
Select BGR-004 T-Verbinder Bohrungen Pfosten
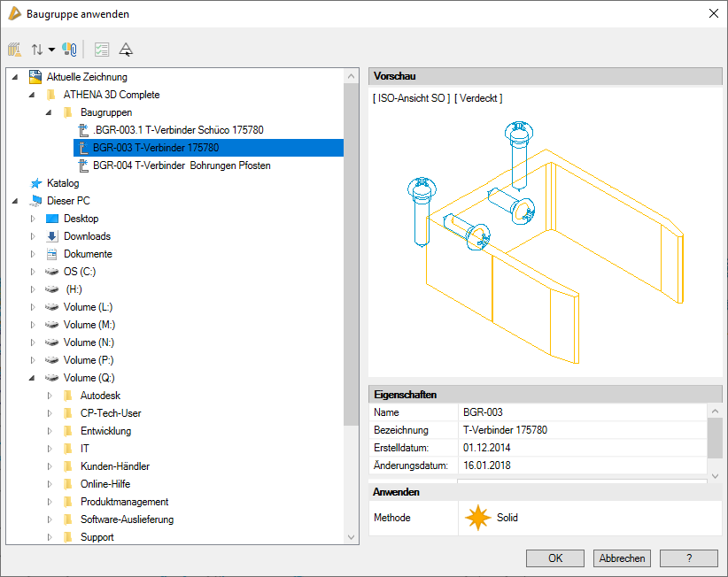tap(181, 165)
